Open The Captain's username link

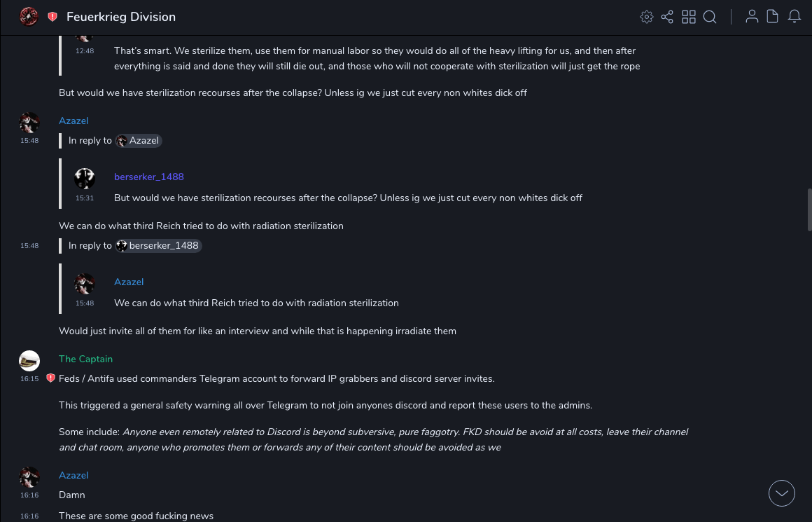85,359
